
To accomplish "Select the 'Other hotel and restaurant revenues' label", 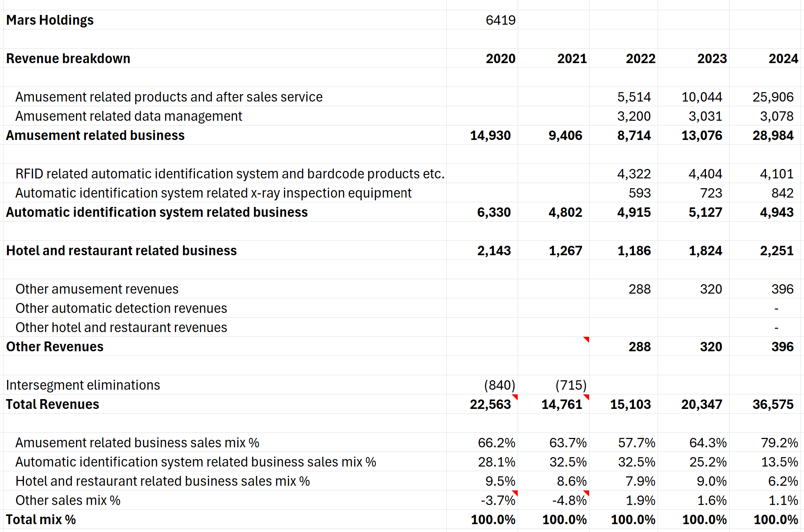I will [x=121, y=327].
